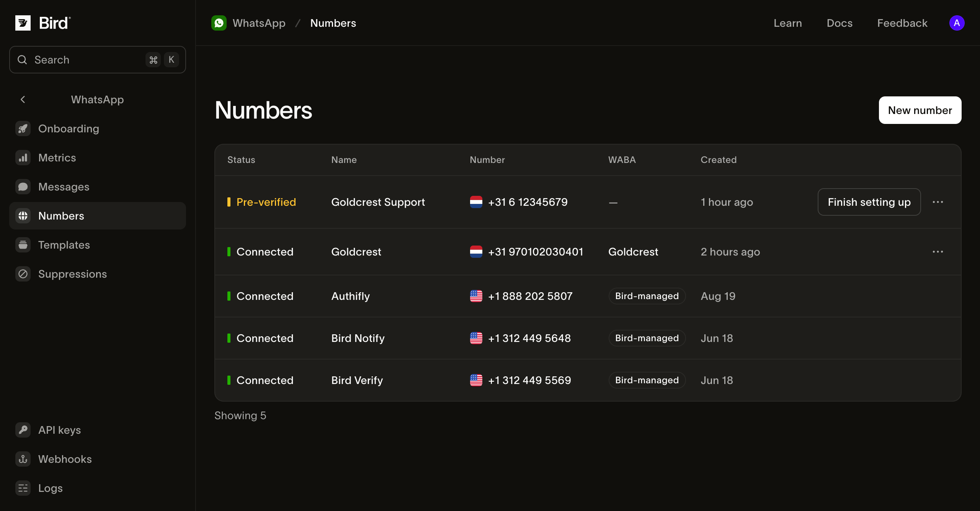Click the Webhooks anchor icon
980x511 pixels.
(23, 459)
